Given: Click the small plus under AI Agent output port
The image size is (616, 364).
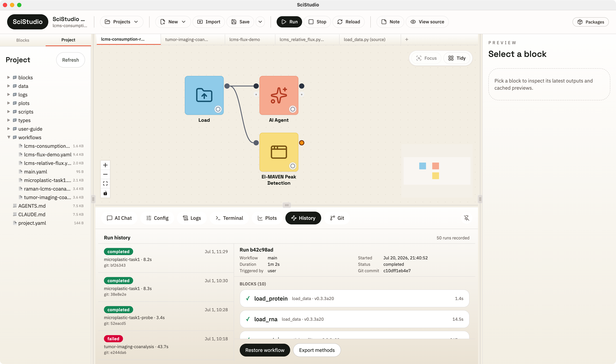Looking at the screenshot, I should point(302,94).
